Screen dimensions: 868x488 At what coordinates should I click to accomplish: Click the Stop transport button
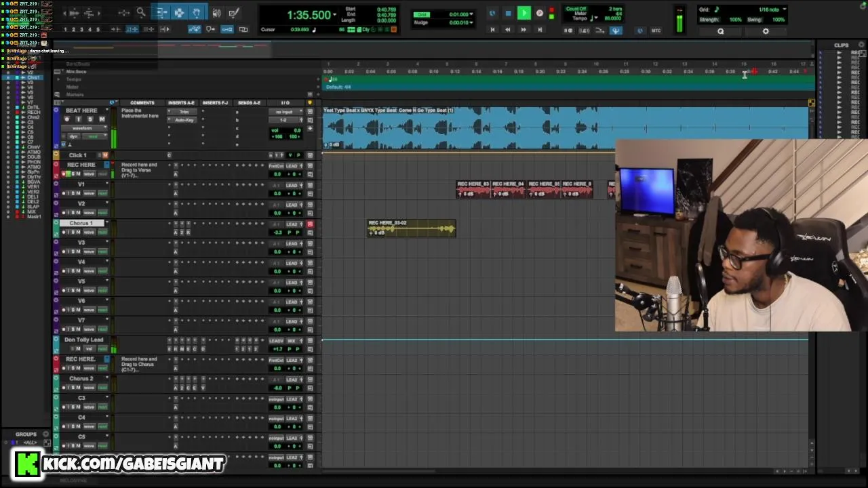coord(509,13)
